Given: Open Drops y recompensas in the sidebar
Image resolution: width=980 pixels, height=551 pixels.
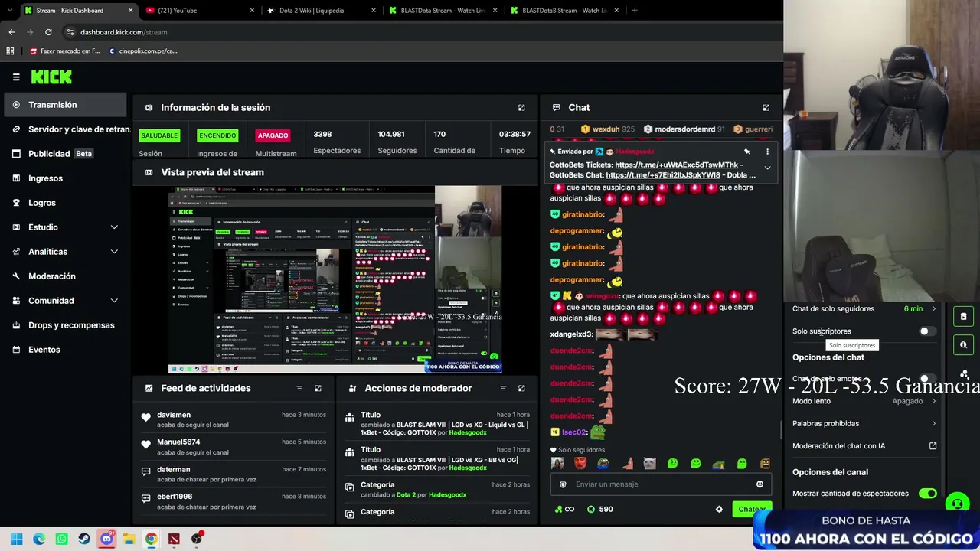Looking at the screenshot, I should pyautogui.click(x=65, y=325).
